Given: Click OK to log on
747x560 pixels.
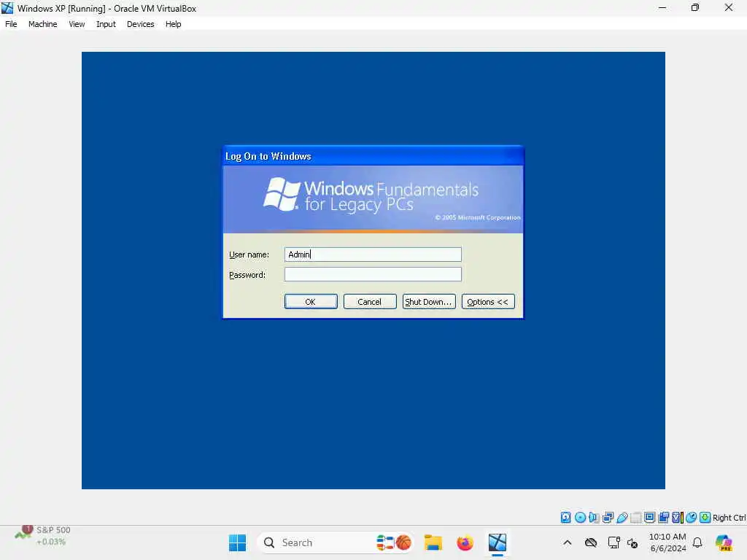Looking at the screenshot, I should click(x=311, y=302).
